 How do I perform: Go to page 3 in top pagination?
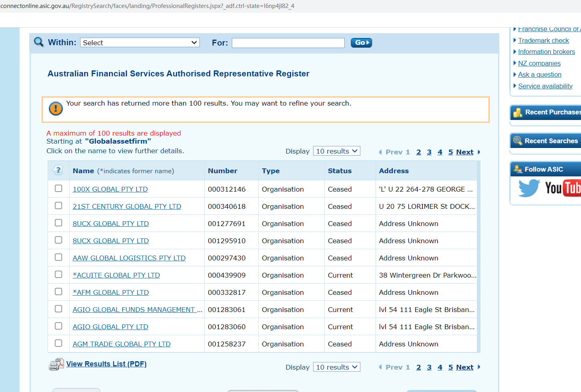429,152
